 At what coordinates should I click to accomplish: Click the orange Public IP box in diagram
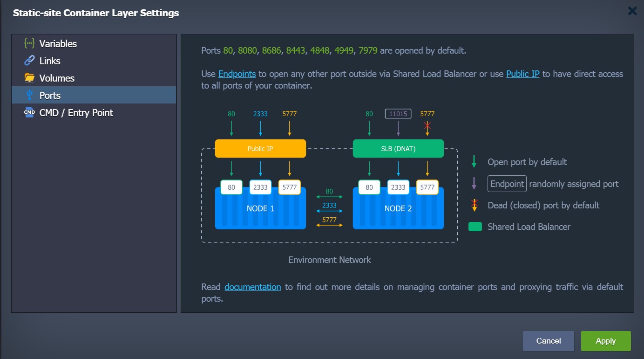260,149
